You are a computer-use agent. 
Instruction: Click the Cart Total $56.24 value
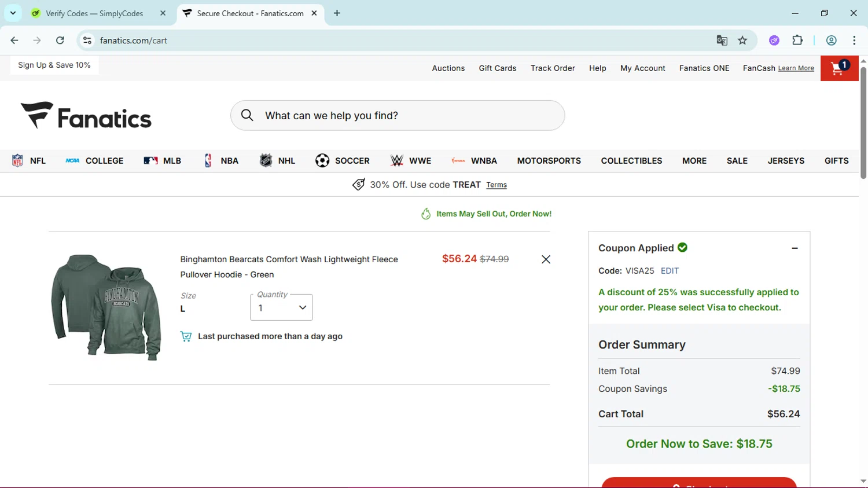click(x=784, y=414)
